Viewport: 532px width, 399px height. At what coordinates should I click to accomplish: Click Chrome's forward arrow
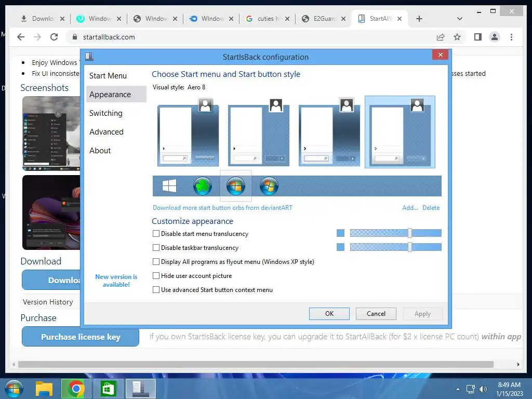click(x=37, y=37)
